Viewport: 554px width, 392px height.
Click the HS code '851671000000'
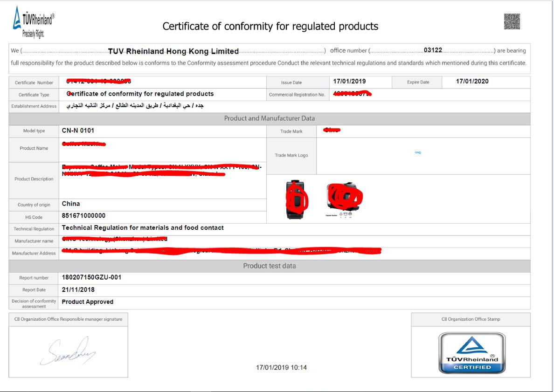(84, 216)
